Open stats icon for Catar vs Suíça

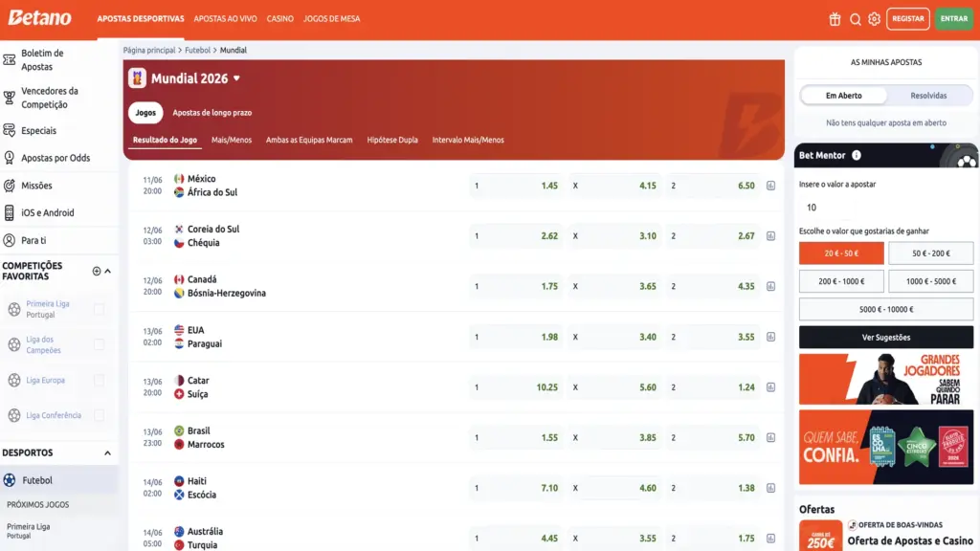[x=770, y=387]
